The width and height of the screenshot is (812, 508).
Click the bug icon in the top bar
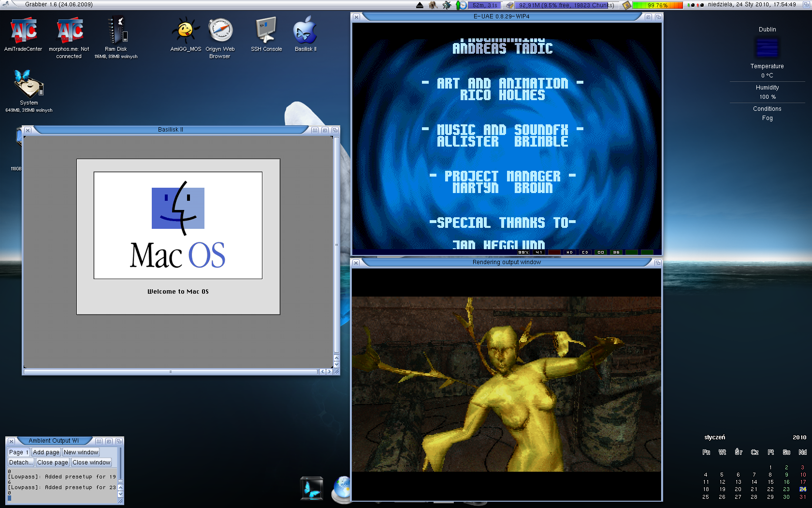coord(447,5)
